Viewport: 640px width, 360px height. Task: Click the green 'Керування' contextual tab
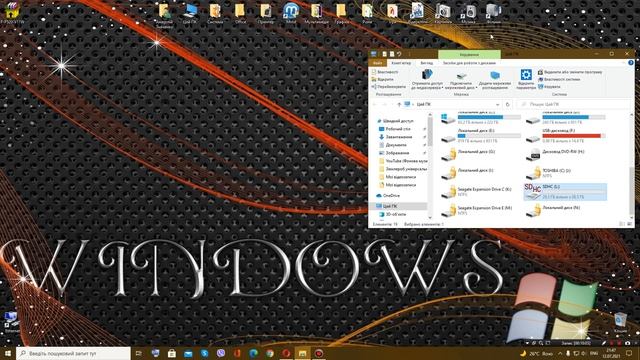[x=469, y=54]
